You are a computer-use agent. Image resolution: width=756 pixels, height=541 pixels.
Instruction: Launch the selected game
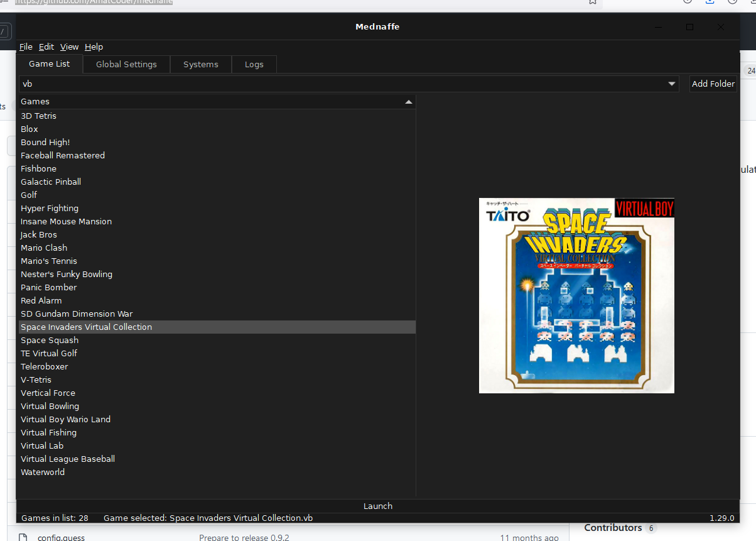378,506
